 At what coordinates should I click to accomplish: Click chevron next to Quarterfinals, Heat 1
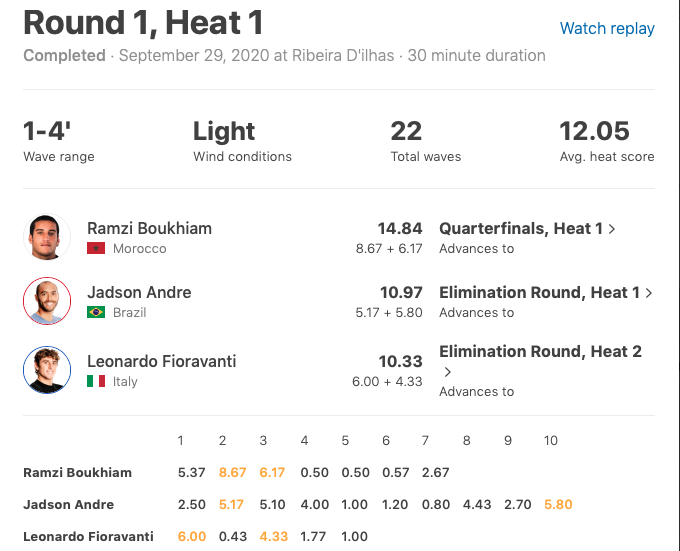point(612,229)
